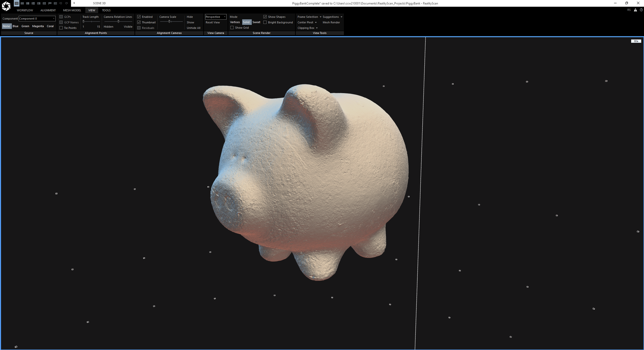The height and width of the screenshot is (350, 644).
Task: Select the Green source color option
Action: tap(25, 26)
